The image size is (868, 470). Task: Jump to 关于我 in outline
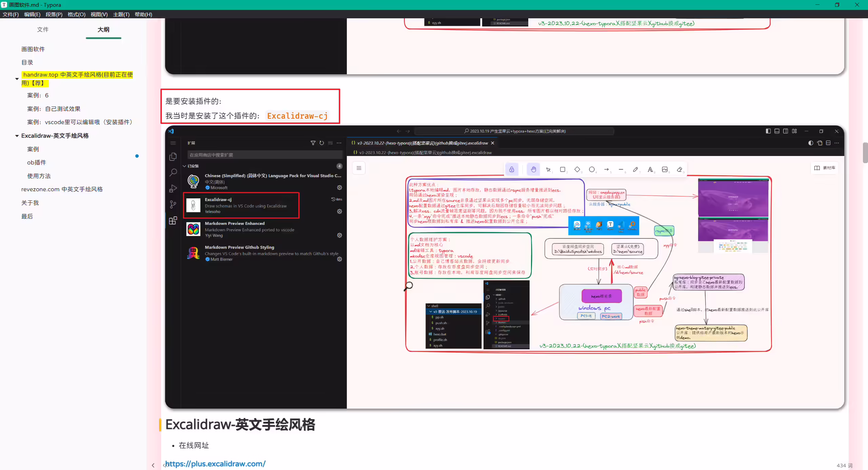click(30, 203)
